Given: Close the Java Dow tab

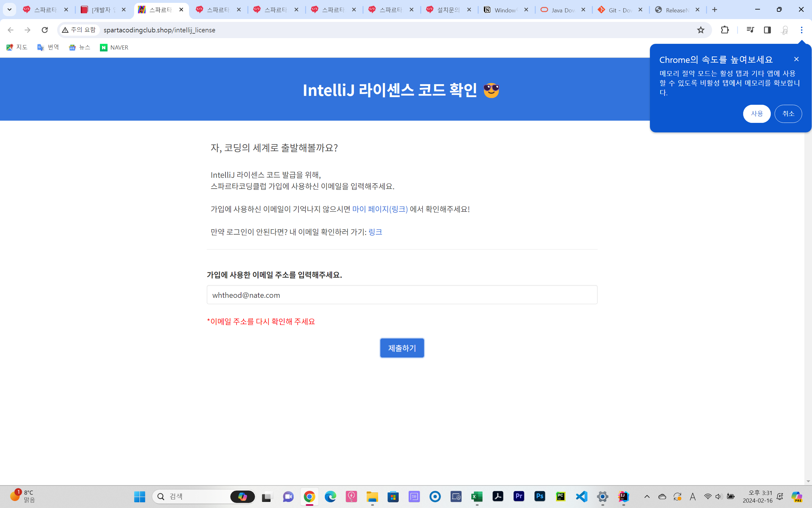Looking at the screenshot, I should click(x=584, y=10).
